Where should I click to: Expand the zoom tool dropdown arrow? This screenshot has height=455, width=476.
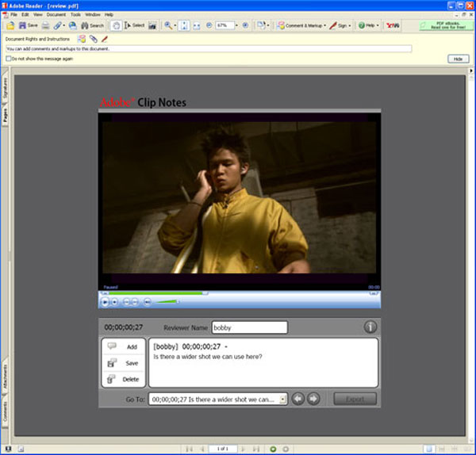[x=175, y=25]
